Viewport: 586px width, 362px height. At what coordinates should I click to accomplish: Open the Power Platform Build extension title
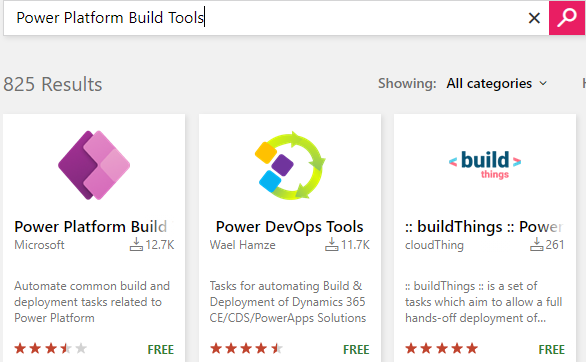click(x=90, y=227)
